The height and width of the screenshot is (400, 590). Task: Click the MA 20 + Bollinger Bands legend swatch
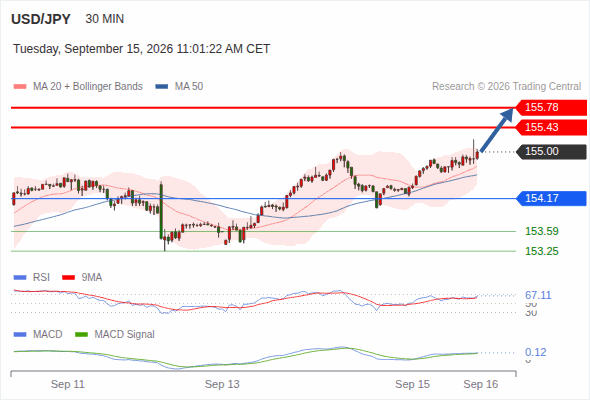point(20,87)
